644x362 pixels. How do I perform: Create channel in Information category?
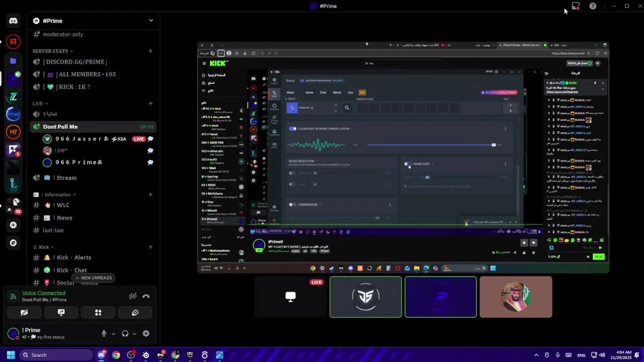(150, 195)
